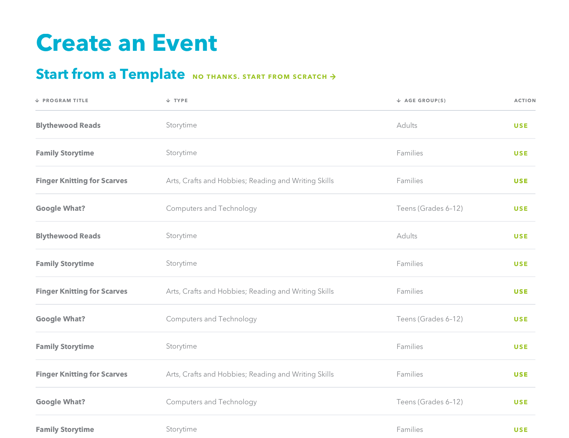Use the first Family Storytime template

[520, 153]
